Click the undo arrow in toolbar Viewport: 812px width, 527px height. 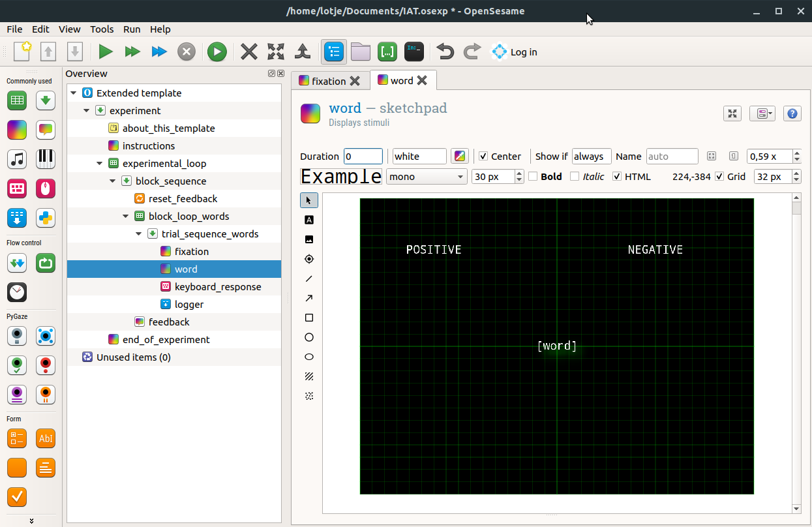tap(445, 52)
